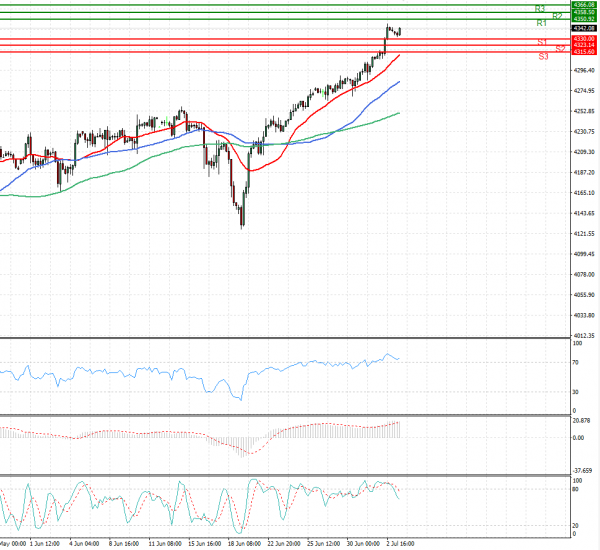Viewport: 600px width, 550px height.
Task: Click price axis value 4055.90
Action: [584, 295]
